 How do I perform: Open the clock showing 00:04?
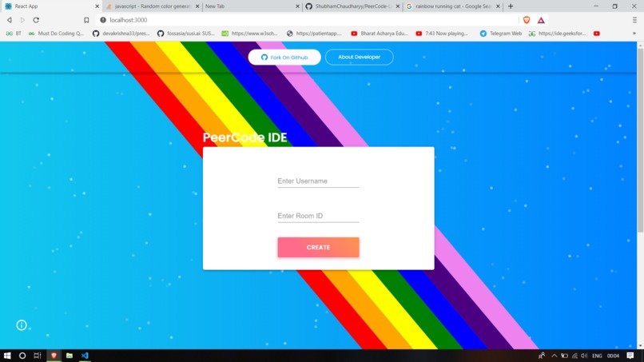[x=613, y=356]
